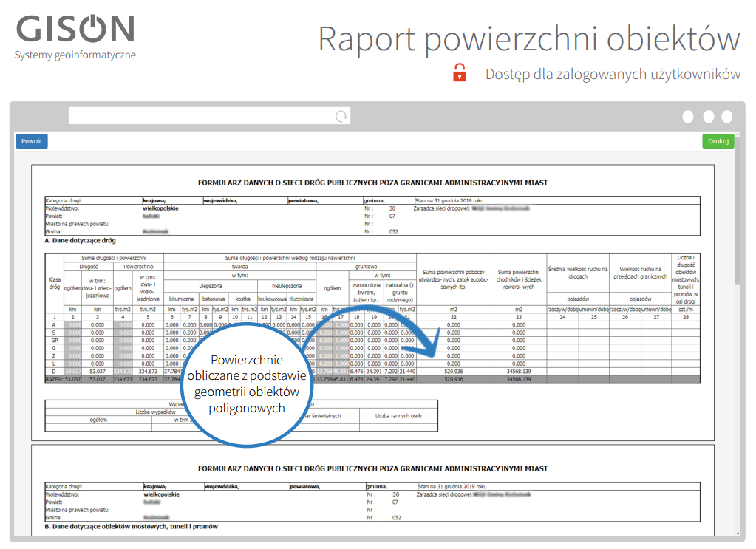
Task: Click the red padlock icon
Action: point(460,73)
